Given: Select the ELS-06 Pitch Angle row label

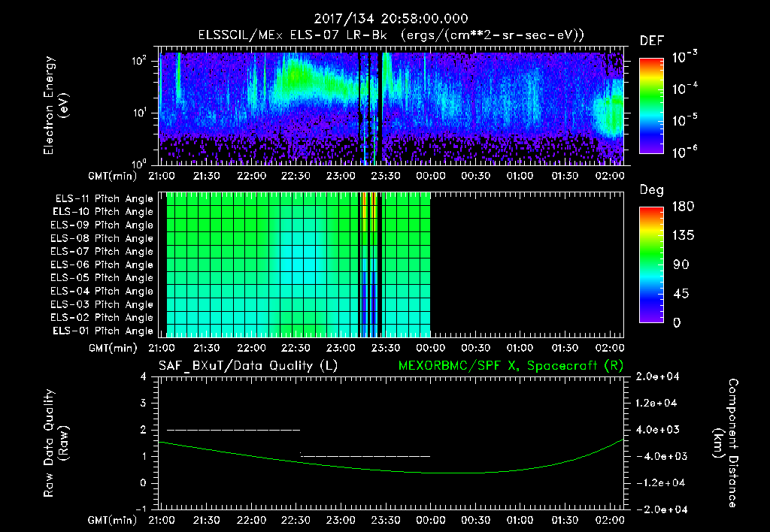Looking at the screenshot, I should click(x=102, y=265).
